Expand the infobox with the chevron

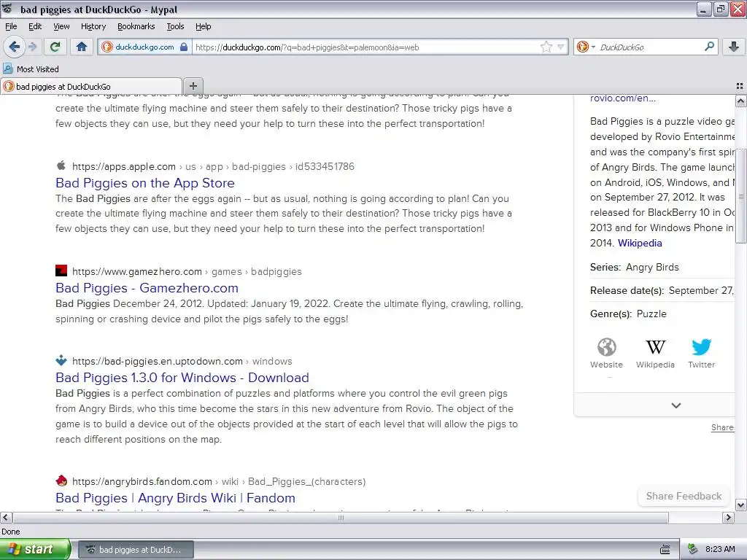[676, 405]
